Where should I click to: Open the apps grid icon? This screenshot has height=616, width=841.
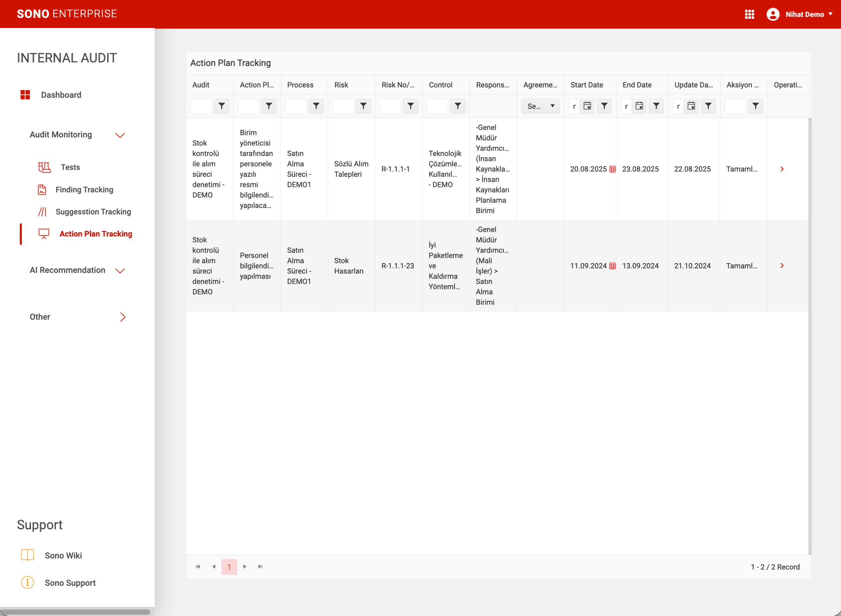point(749,14)
